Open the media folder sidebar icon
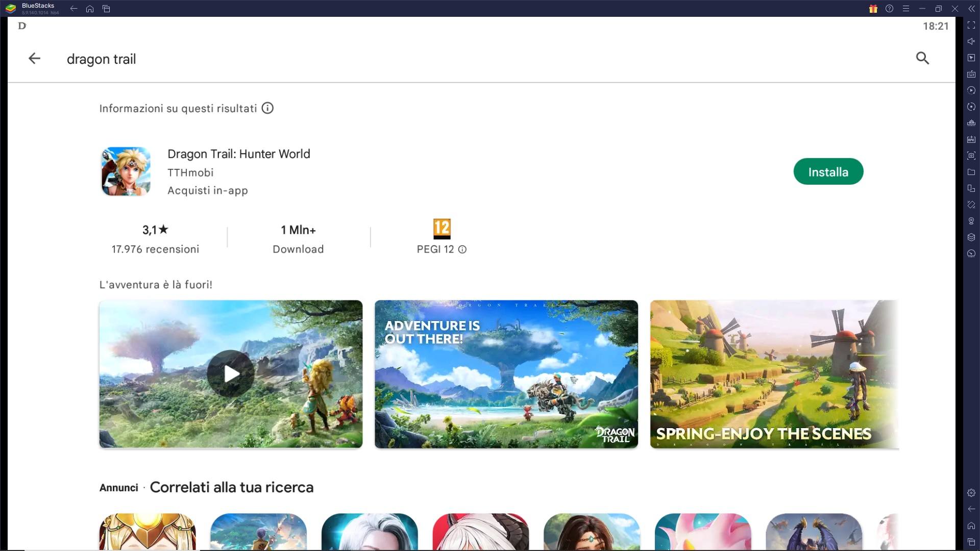The width and height of the screenshot is (980, 551). pos(971,172)
